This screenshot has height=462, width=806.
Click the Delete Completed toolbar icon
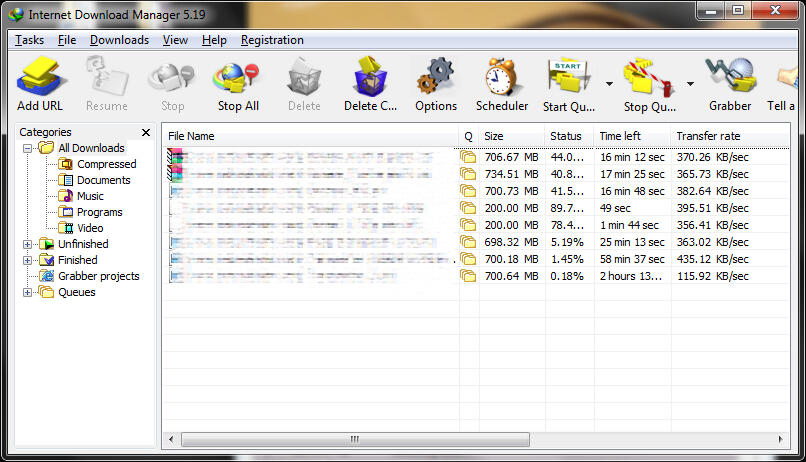pyautogui.click(x=370, y=77)
